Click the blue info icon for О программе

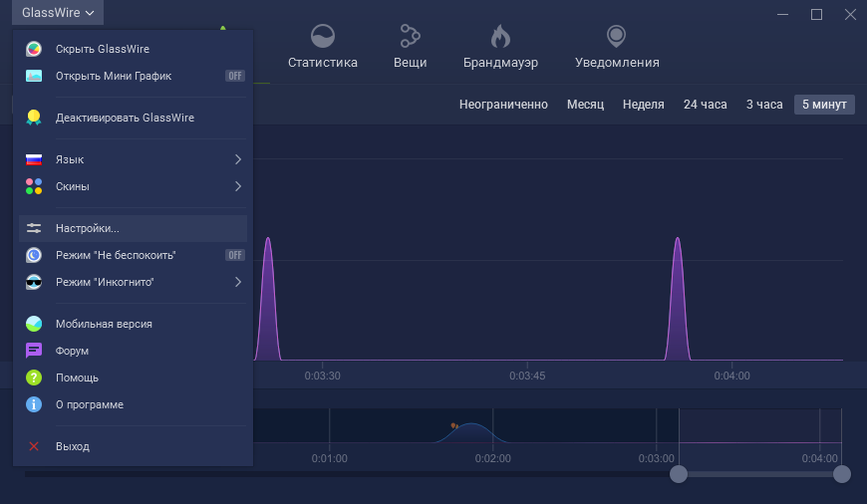click(x=34, y=404)
